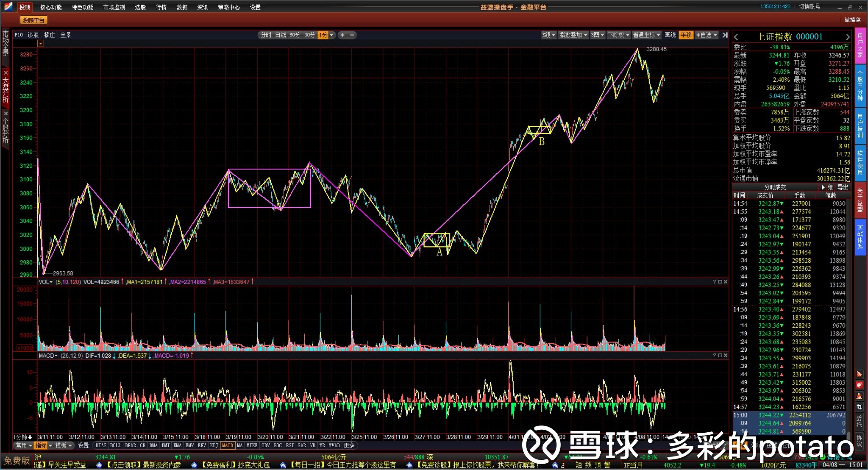Click the house icon before 点击领取 ticker
This screenshot has height=470, width=868.
pos(99,465)
